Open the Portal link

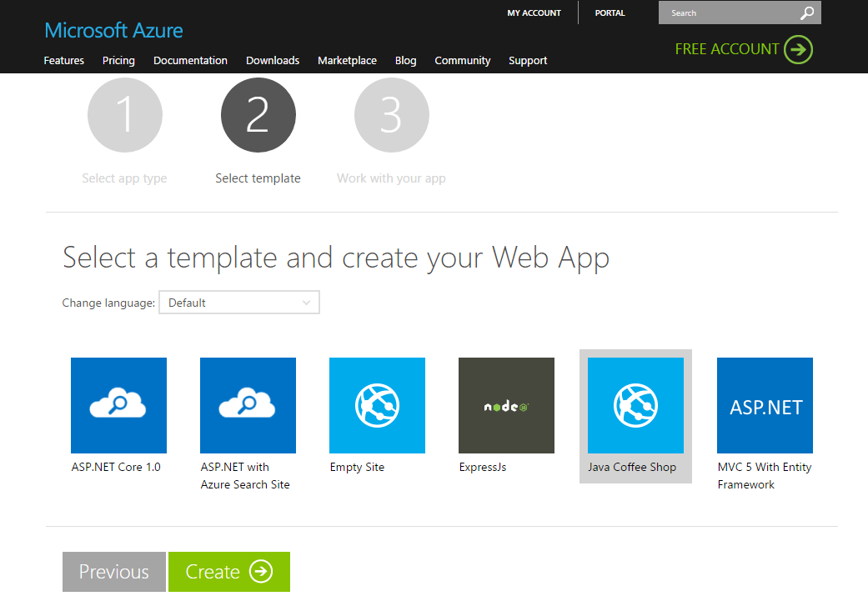pyautogui.click(x=610, y=13)
